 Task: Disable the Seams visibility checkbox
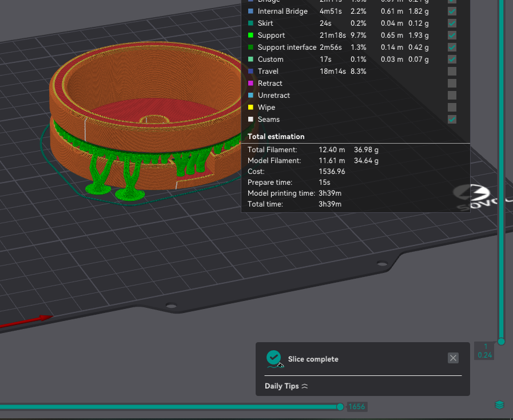(x=452, y=120)
